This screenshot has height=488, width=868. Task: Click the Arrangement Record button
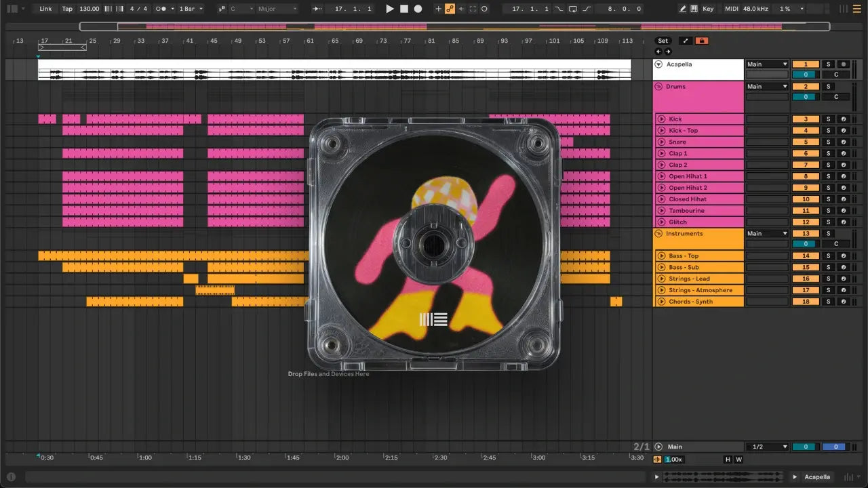coord(418,9)
